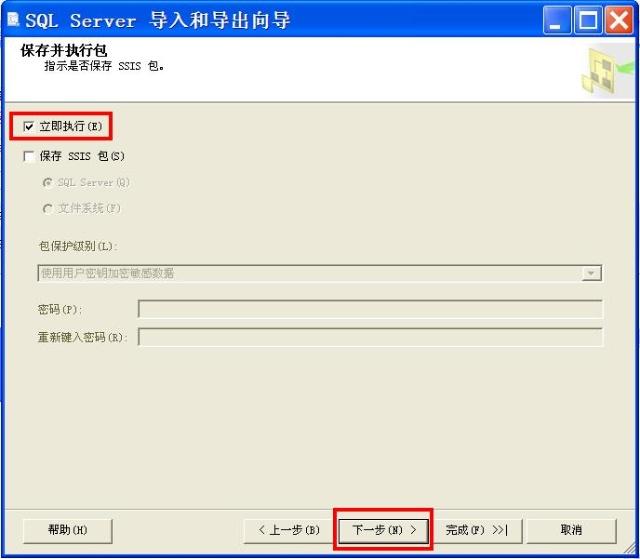Viewport: 640px width, 559px height.
Task: Minimize the wizard window
Action: pyautogui.click(x=557, y=20)
